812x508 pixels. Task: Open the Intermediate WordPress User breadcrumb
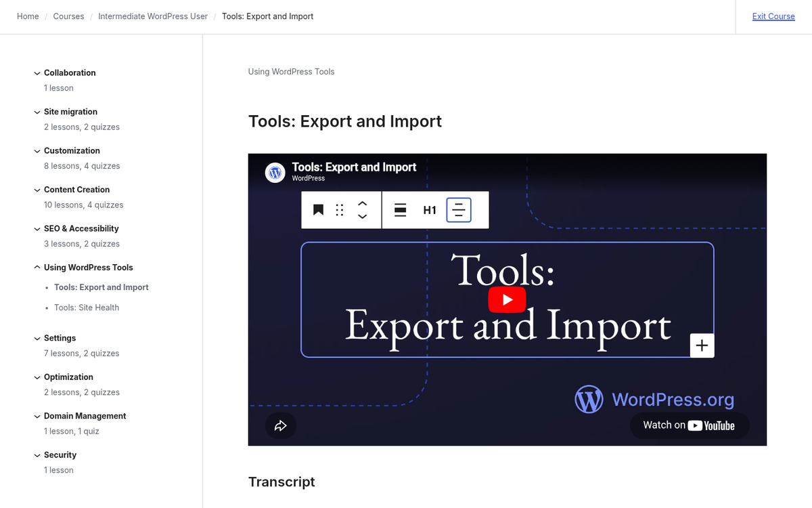click(x=152, y=16)
